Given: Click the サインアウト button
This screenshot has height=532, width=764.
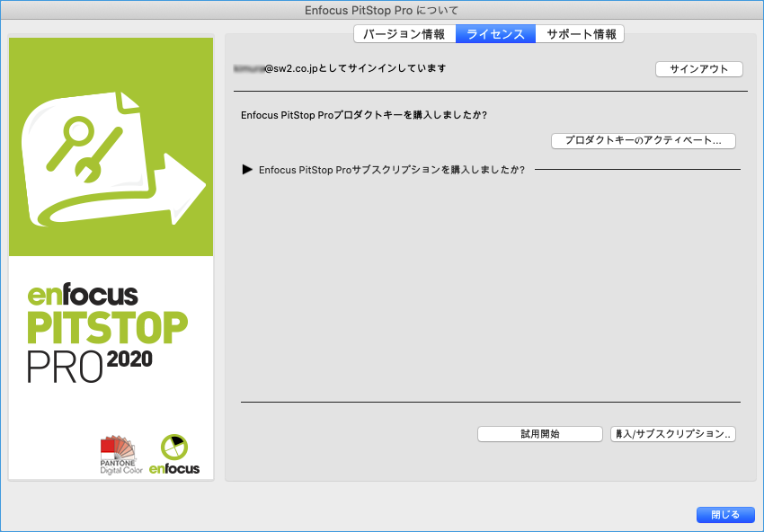Looking at the screenshot, I should 698,69.
